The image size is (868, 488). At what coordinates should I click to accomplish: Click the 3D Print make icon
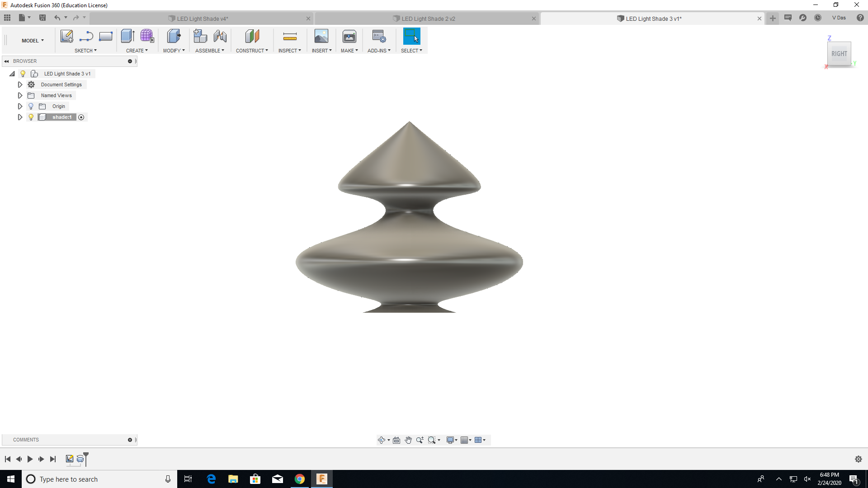click(349, 36)
